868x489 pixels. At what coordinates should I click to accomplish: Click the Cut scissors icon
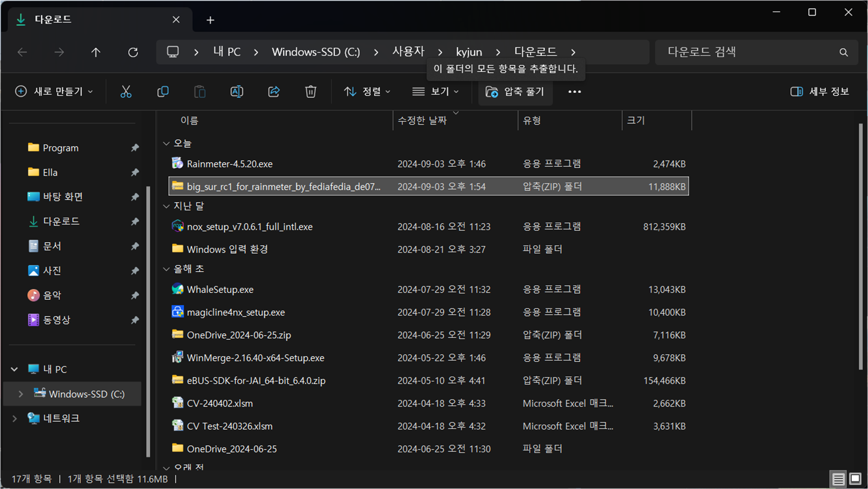pos(126,92)
